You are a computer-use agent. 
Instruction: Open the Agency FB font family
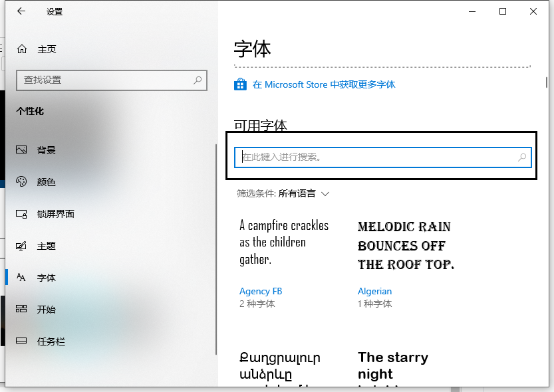(261, 291)
